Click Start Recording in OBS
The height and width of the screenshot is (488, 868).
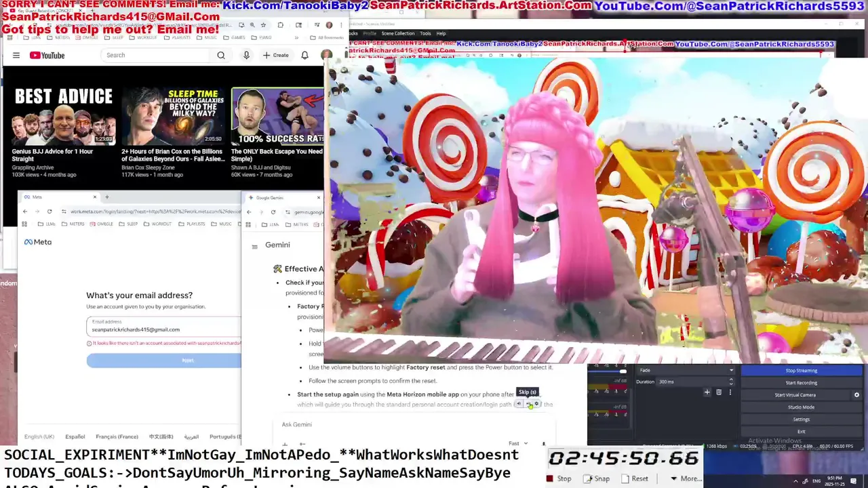(x=802, y=383)
